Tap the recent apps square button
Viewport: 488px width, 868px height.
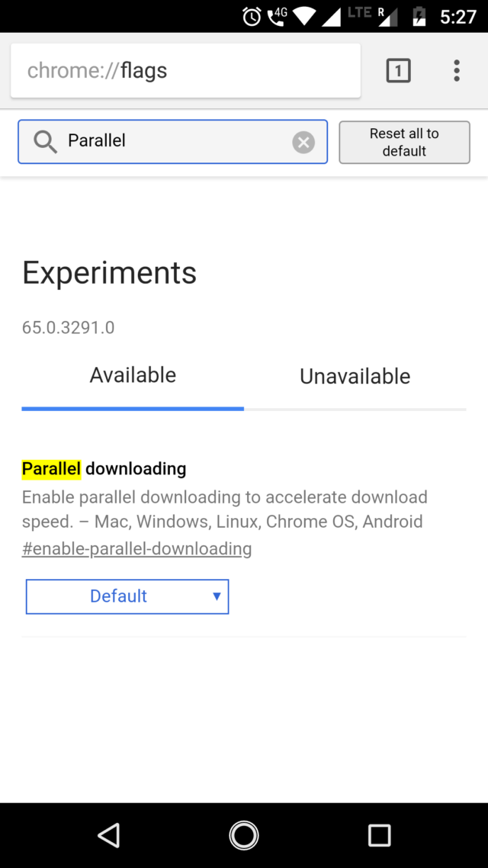379,835
